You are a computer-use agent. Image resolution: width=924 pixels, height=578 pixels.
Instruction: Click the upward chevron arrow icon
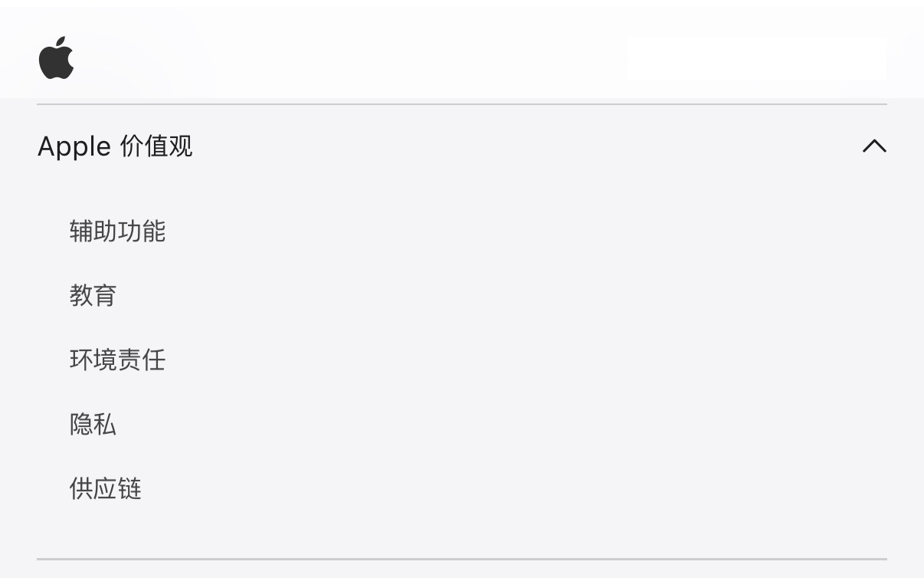pyautogui.click(x=874, y=146)
